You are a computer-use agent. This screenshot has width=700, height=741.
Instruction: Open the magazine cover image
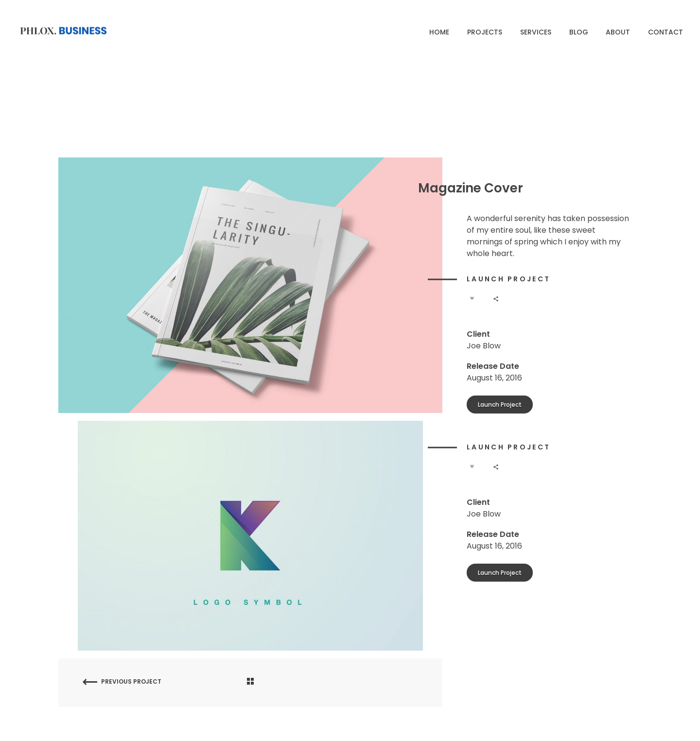250,285
